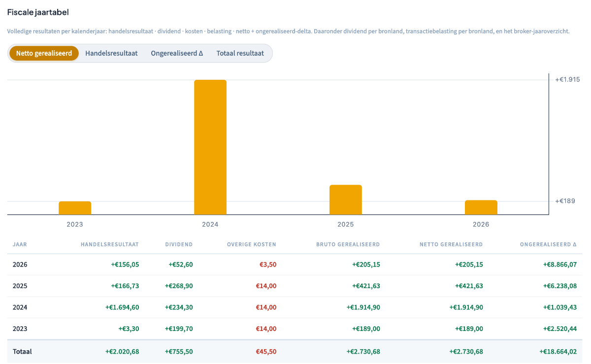The width and height of the screenshot is (591, 364).
Task: Click the +€156,05 handelsresultaat value
Action: pyautogui.click(x=125, y=265)
